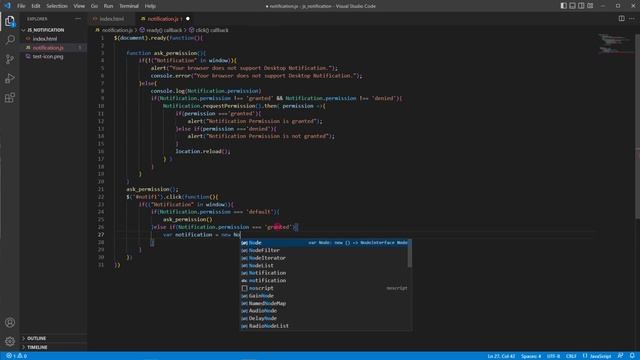
Task: Click UTF-8 encoding in status bar
Action: tap(553, 356)
